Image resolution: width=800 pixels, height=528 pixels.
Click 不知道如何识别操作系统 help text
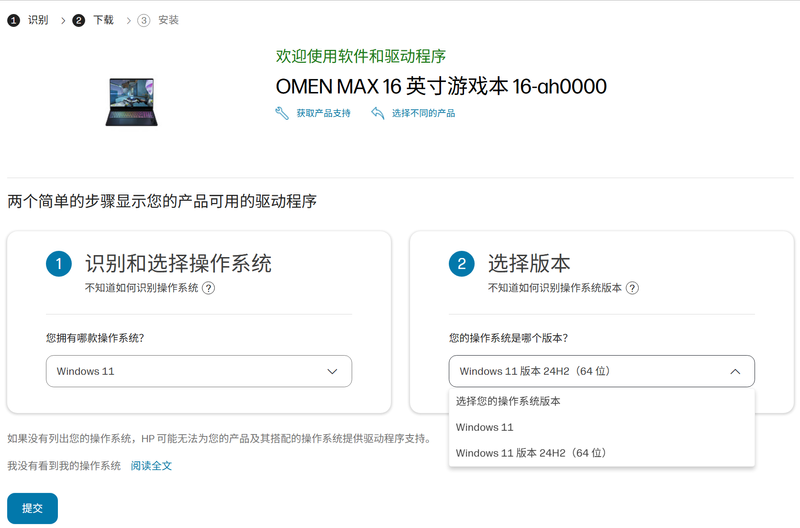(x=141, y=288)
